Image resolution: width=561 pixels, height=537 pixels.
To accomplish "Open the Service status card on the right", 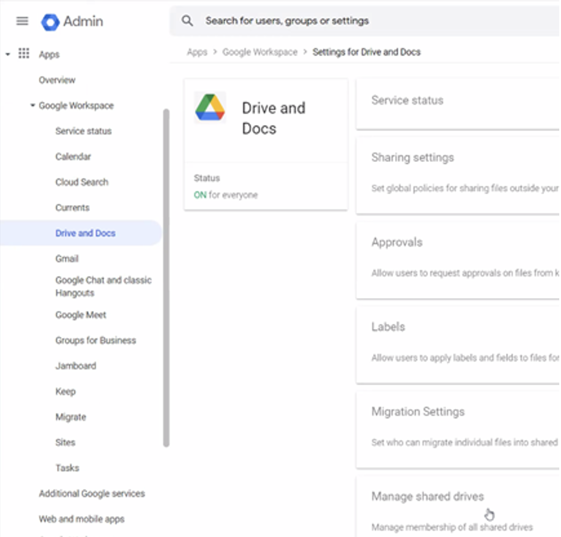I will 458,104.
